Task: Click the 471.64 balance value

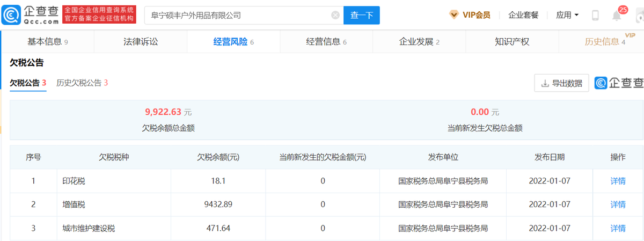Action: pos(218,228)
